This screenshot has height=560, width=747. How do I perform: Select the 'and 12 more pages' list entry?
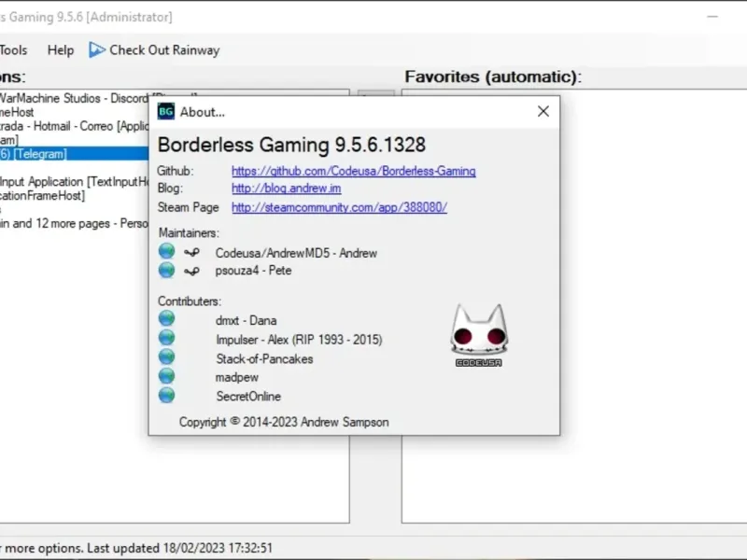tap(75, 223)
